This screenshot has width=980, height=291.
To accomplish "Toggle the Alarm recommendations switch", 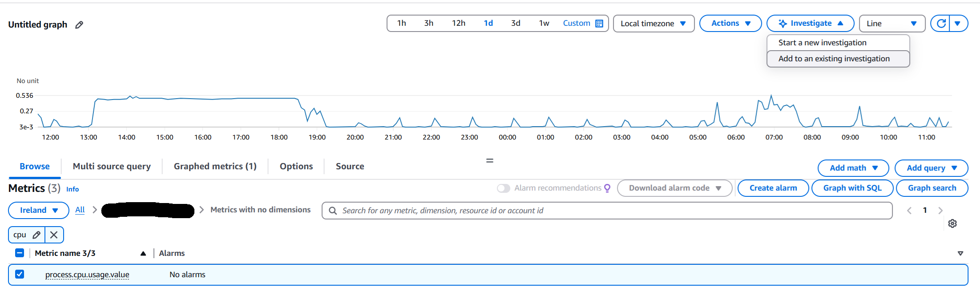I will pos(504,188).
